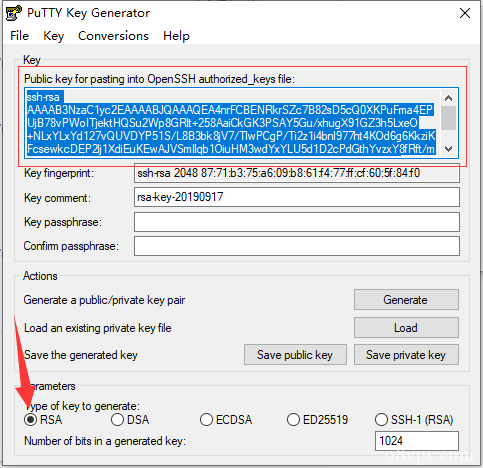Viewport: 483px width, 468px height.
Task: Click the public key scroll up arrow
Action: [449, 98]
